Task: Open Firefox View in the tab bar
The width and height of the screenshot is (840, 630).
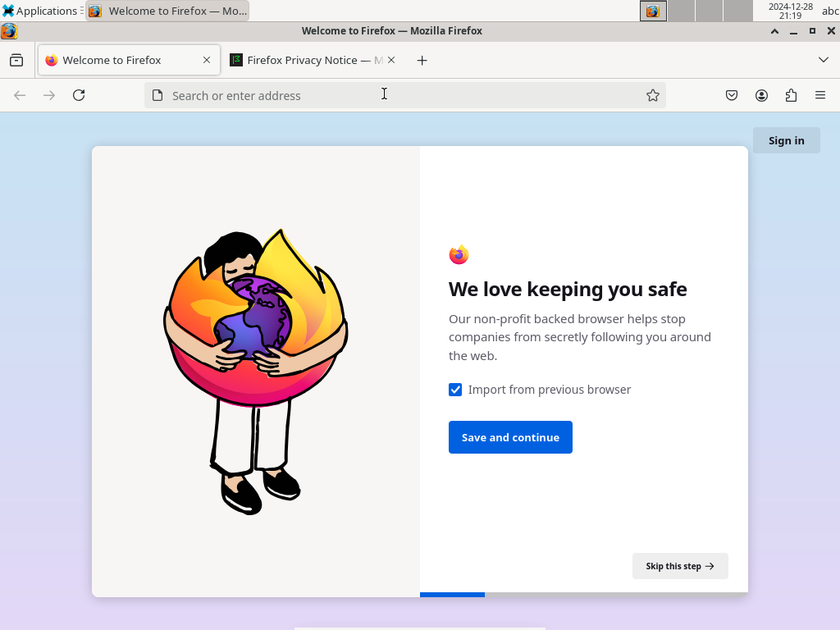Action: (x=16, y=60)
